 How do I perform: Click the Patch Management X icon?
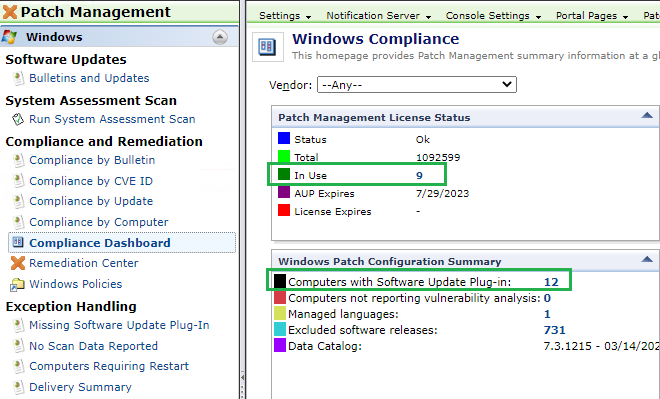[x=10, y=12]
